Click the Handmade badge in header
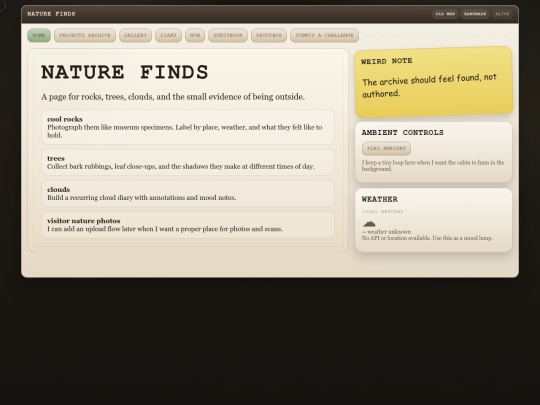 [x=475, y=14]
